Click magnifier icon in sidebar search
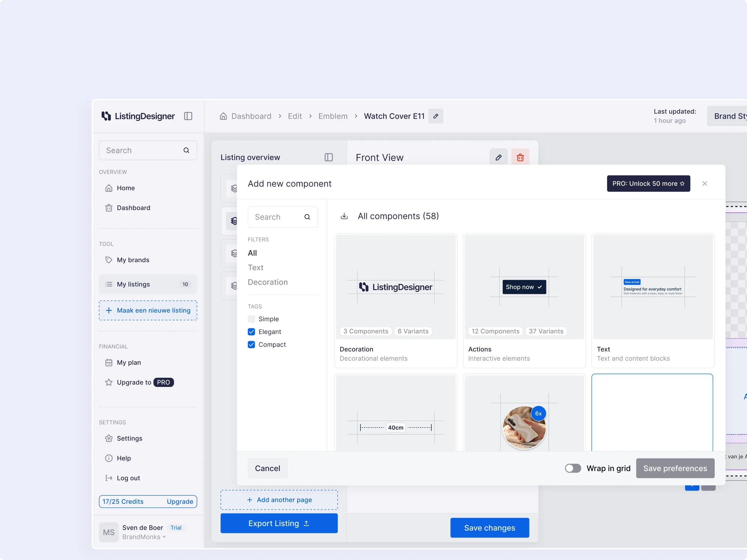This screenshot has height=560, width=747. pyautogui.click(x=186, y=150)
